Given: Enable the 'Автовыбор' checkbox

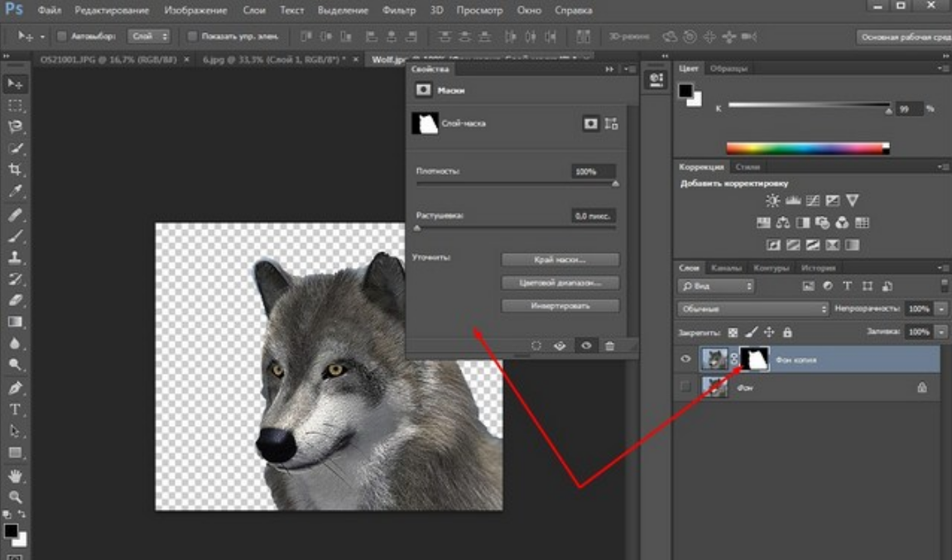Looking at the screenshot, I should (x=61, y=36).
